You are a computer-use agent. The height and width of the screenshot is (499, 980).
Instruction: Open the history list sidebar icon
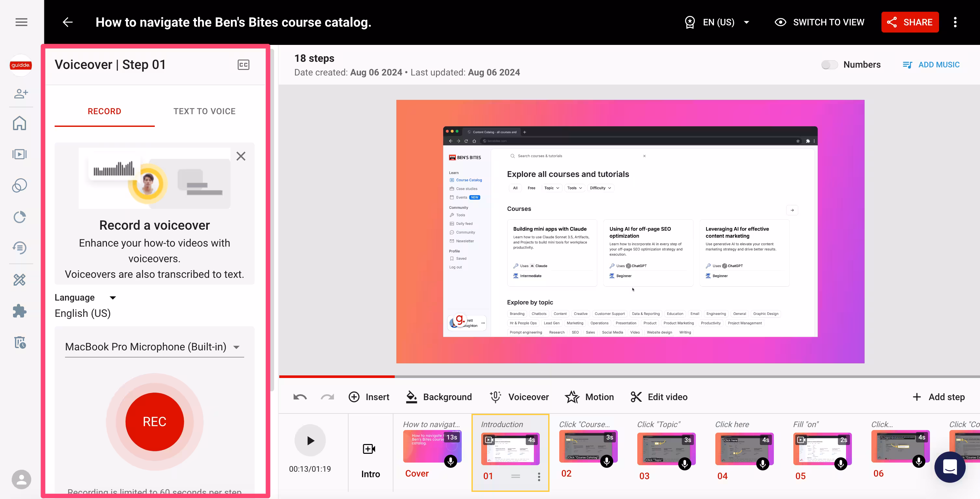click(x=20, y=248)
